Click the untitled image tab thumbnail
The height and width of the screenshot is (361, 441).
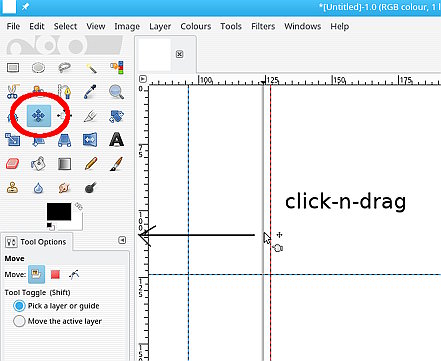154,54
